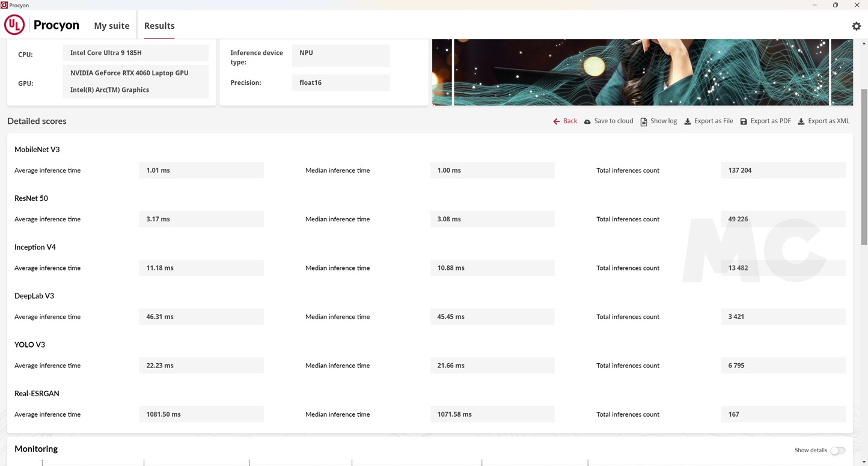Click the Export as PDF disk icon
The width and height of the screenshot is (868, 466).
[x=744, y=121]
